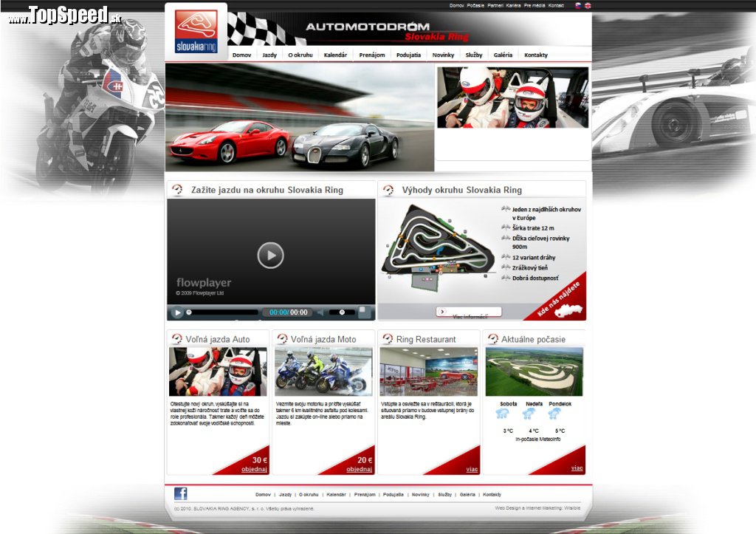756x534 pixels.
Task: Click the 'Voľná jazda Moto' card title
Action: (x=323, y=340)
